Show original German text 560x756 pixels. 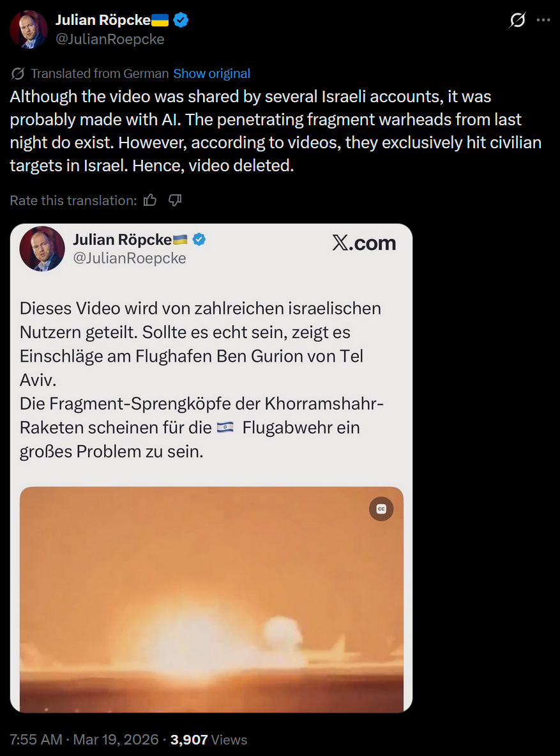click(x=211, y=73)
